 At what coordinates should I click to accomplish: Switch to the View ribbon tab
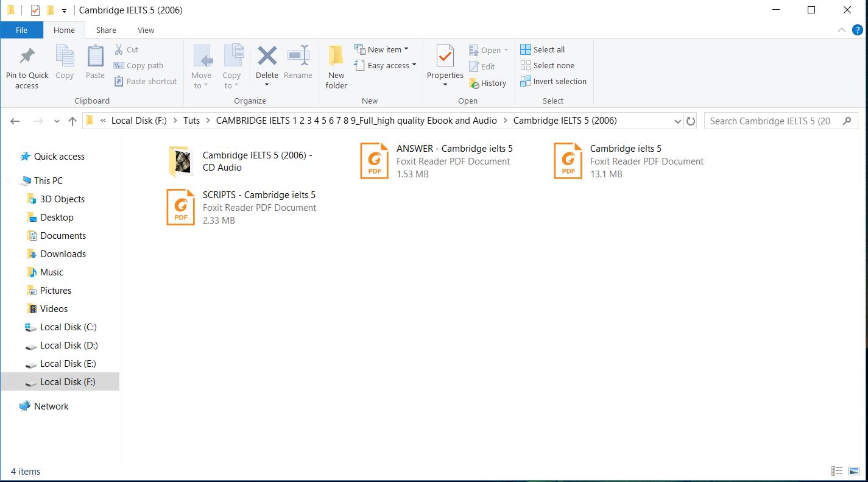146,30
